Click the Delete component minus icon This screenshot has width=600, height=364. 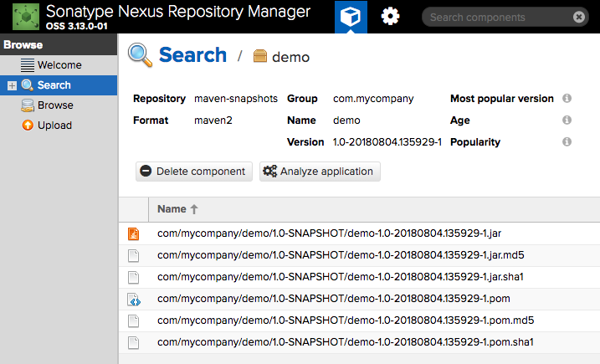[146, 171]
